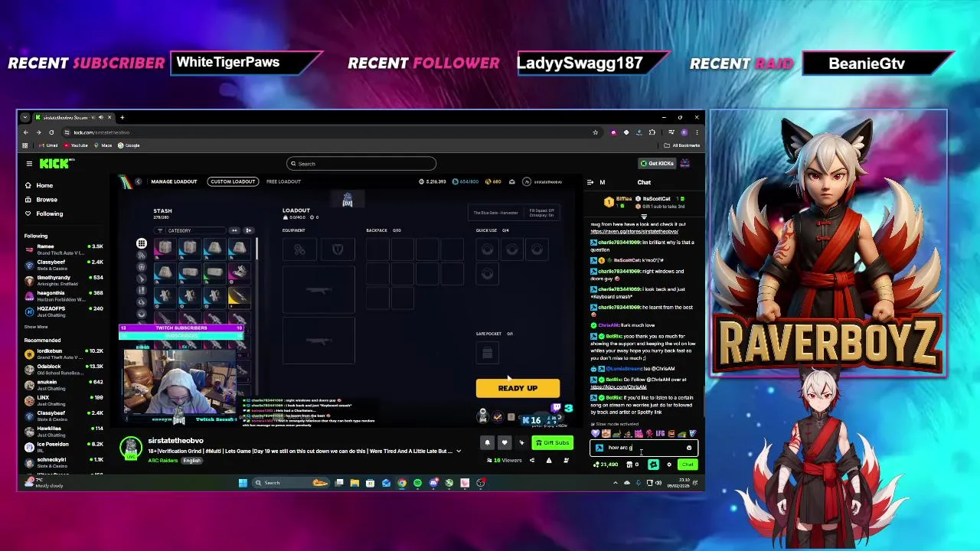This screenshot has height=551, width=980.
Task: Open the Windows Start button
Action: point(243,483)
